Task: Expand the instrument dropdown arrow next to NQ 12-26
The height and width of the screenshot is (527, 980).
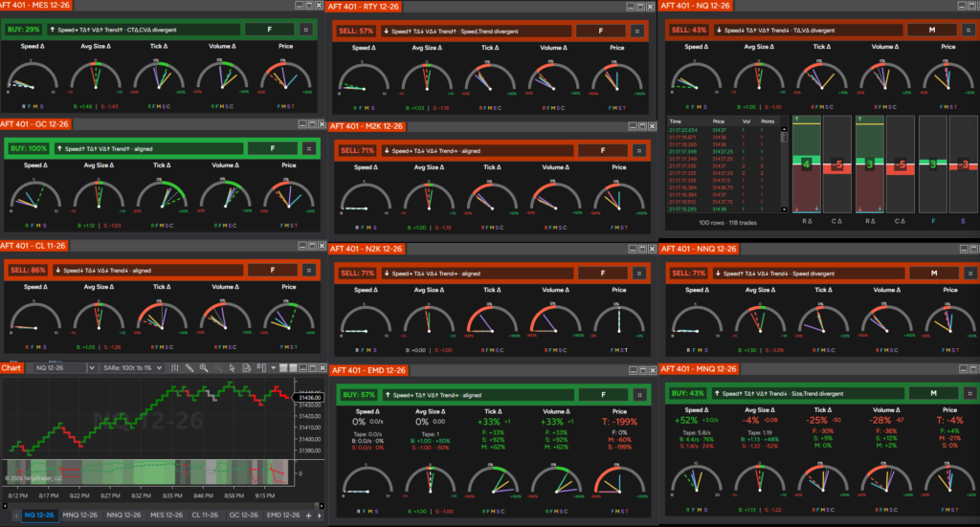Action: (92, 368)
